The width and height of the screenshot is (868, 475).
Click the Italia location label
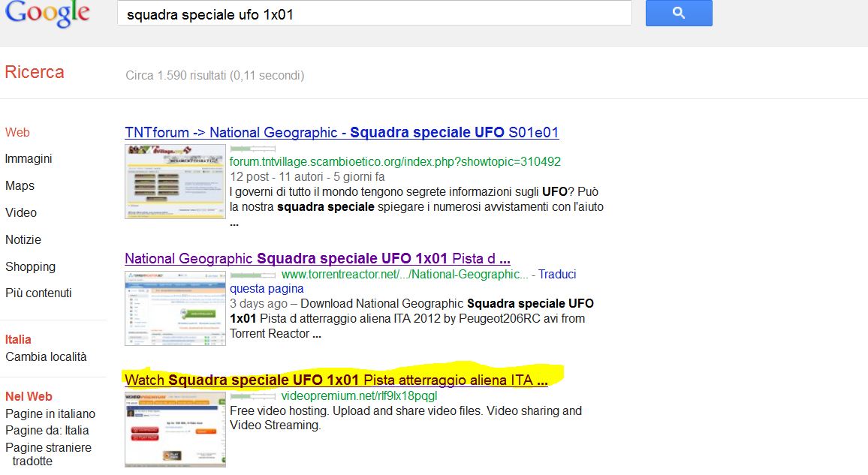coord(18,339)
